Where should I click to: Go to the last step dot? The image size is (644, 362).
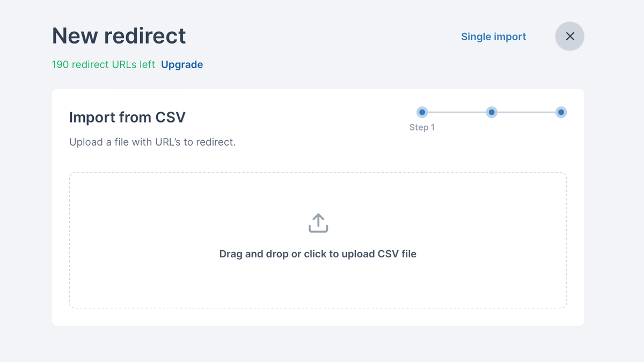click(x=561, y=112)
